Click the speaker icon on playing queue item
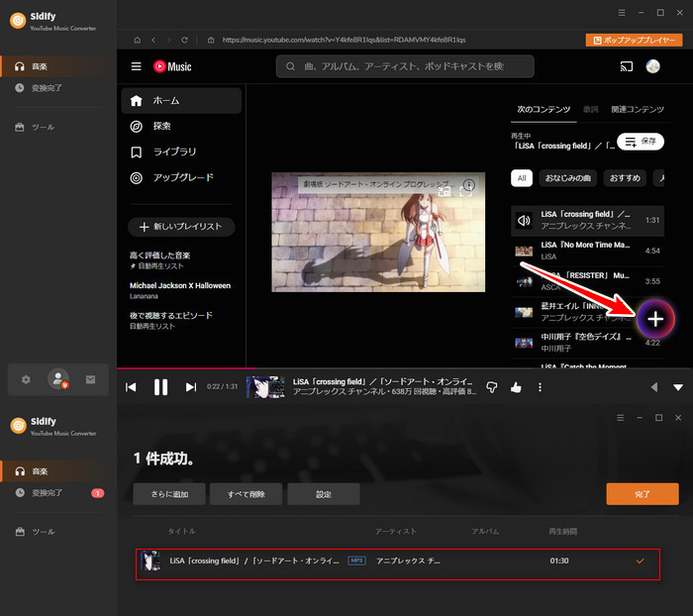 click(x=524, y=220)
